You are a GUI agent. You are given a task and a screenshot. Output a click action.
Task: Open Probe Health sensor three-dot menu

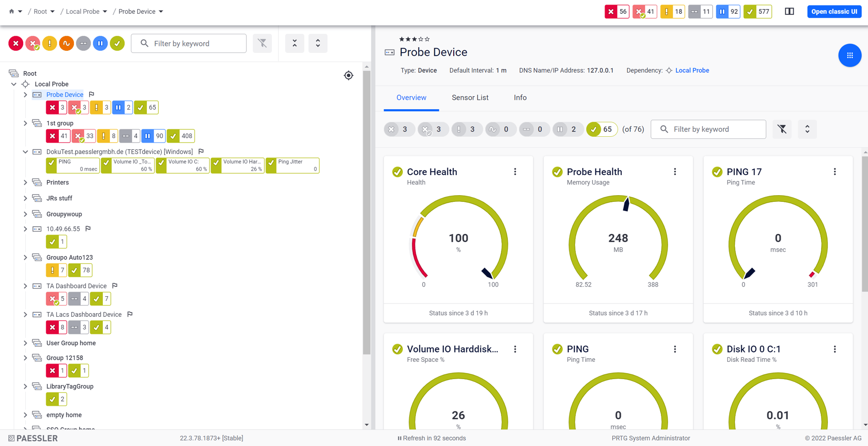point(675,172)
